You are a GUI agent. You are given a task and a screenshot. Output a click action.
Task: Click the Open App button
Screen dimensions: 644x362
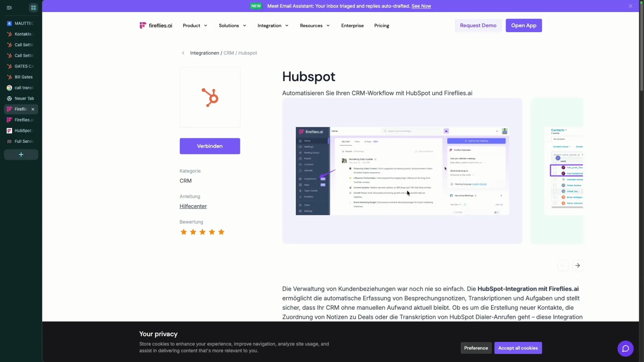pos(524,25)
